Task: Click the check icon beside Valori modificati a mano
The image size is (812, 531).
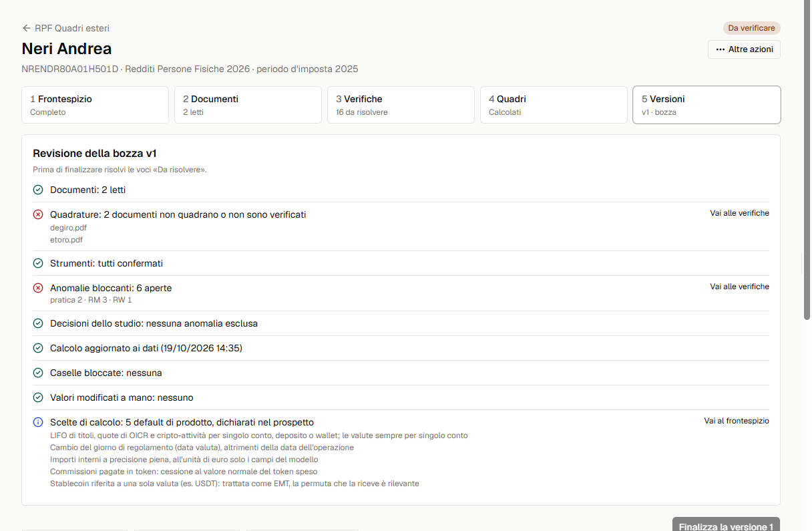Action: click(38, 397)
